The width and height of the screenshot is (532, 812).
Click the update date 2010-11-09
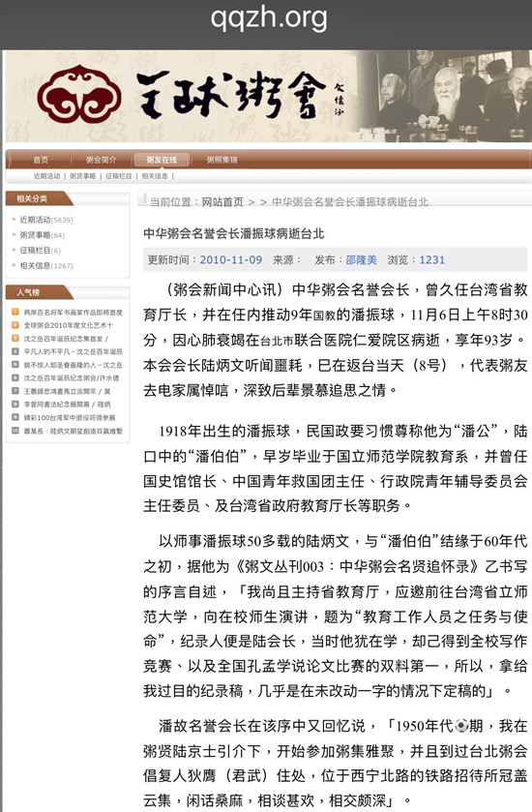[231, 260]
